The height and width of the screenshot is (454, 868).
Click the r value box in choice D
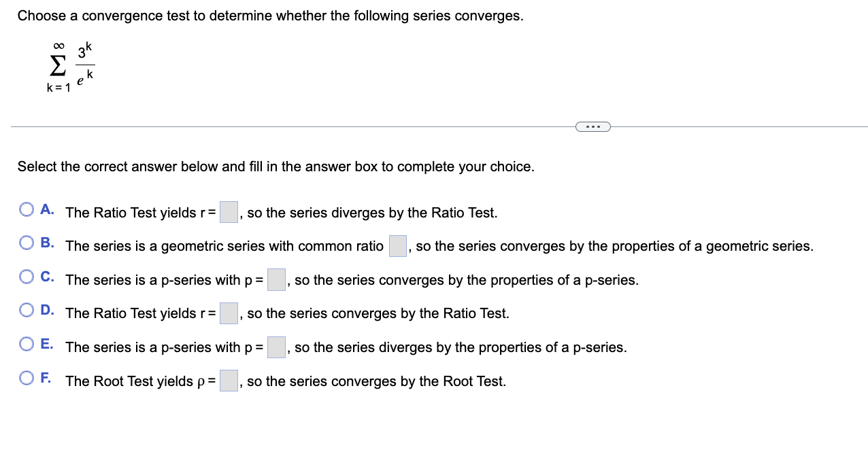coord(229,313)
